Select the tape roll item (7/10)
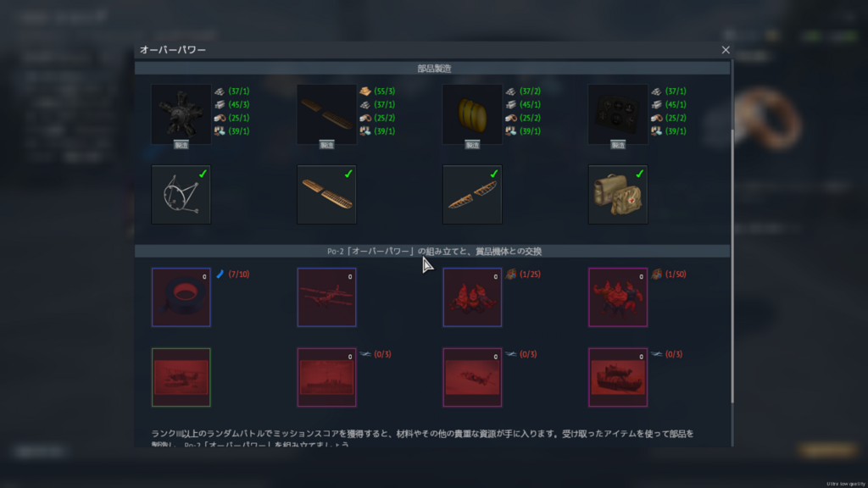 (181, 297)
